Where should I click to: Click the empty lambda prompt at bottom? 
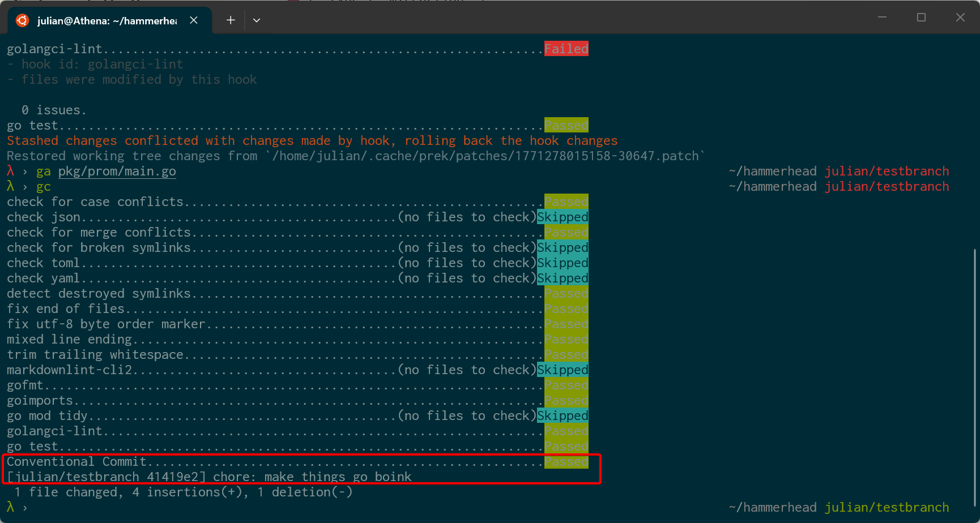point(10,507)
